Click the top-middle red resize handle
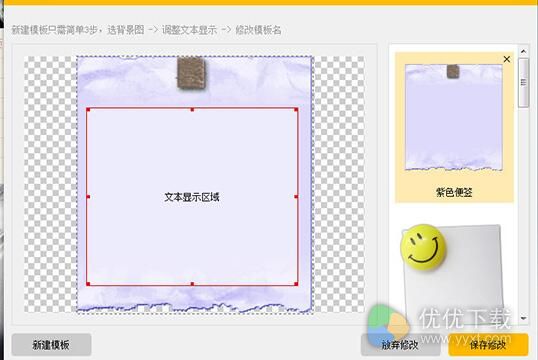The image size is (538, 360). [192, 110]
